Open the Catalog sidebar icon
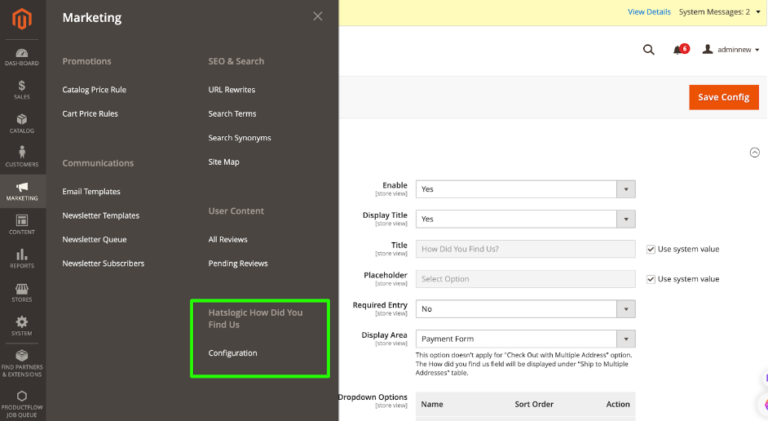This screenshot has height=421, width=768. point(22,124)
